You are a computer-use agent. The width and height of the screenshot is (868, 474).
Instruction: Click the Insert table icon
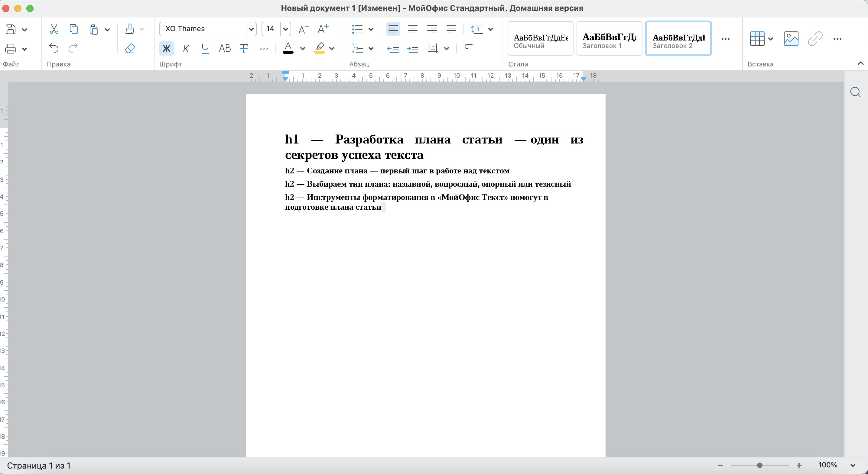[757, 39]
